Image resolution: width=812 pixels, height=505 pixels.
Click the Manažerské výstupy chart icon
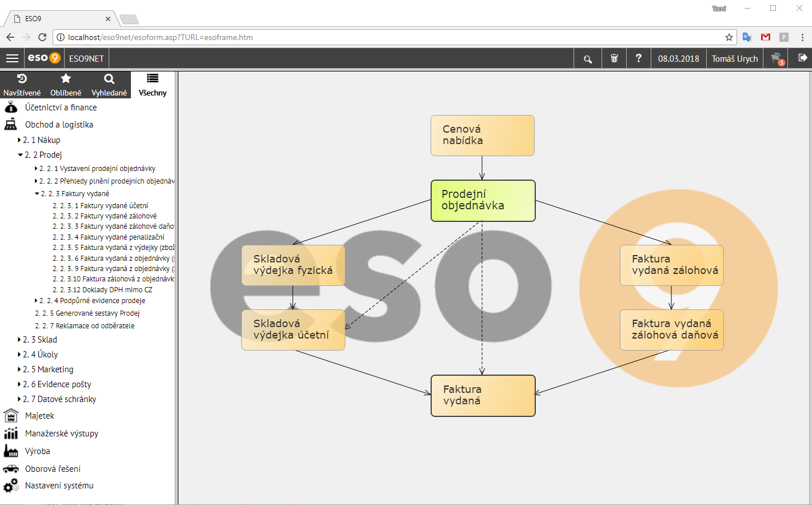point(11,433)
